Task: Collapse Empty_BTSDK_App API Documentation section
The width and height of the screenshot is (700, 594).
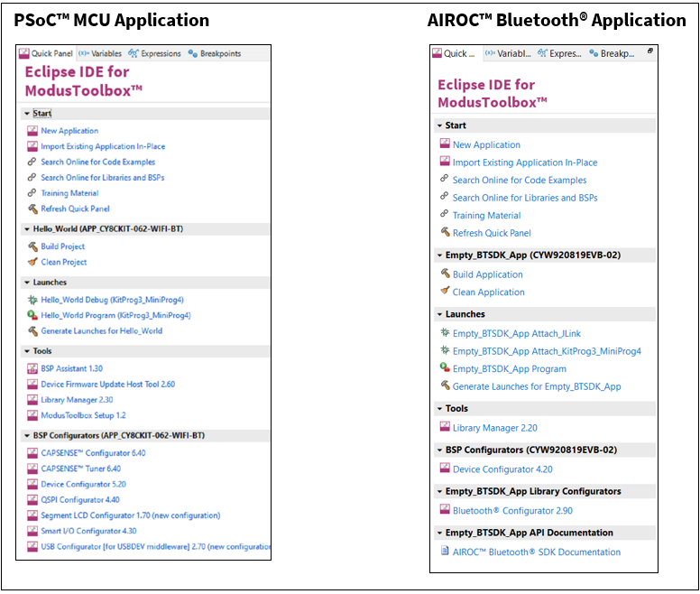Action: pos(439,534)
